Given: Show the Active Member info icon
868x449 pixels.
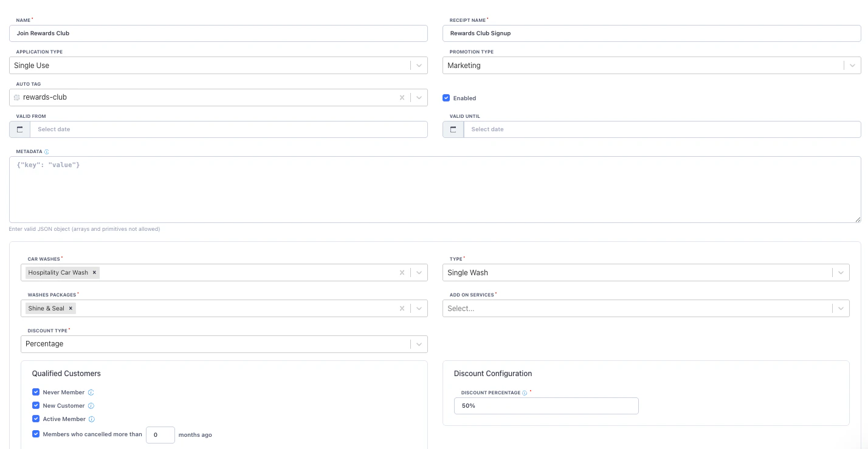Looking at the screenshot, I should [92, 419].
